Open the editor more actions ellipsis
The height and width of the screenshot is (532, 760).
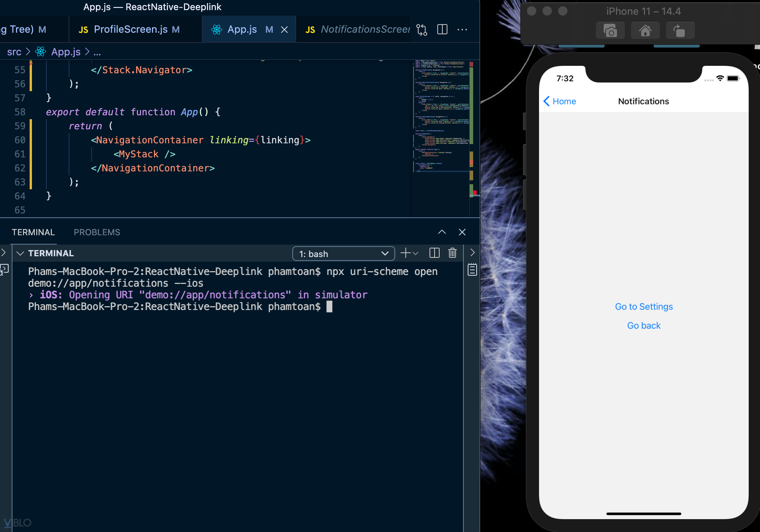(463, 29)
